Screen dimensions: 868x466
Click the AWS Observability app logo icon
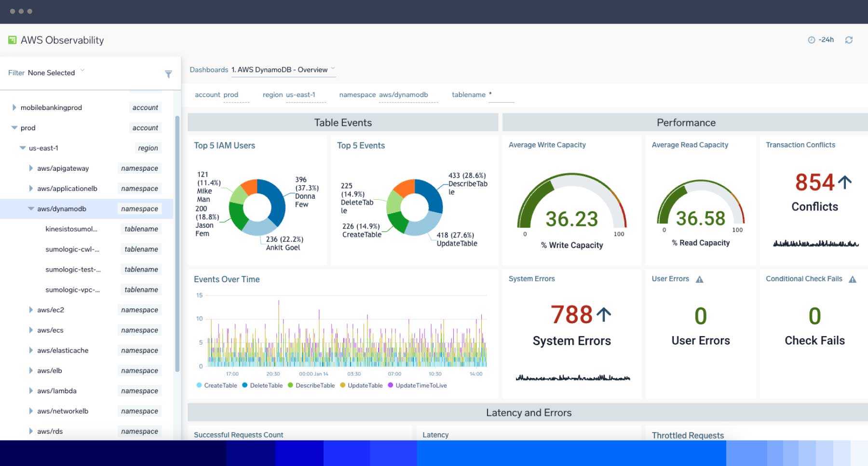(x=13, y=40)
